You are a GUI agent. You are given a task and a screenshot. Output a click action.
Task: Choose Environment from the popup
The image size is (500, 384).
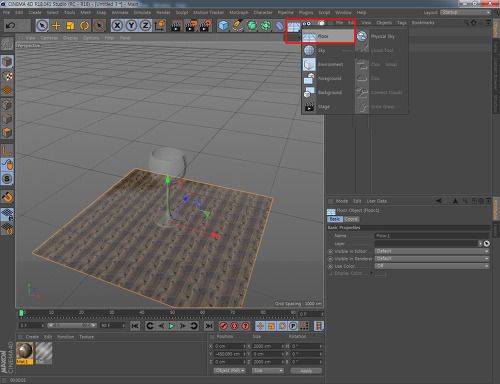[328, 64]
